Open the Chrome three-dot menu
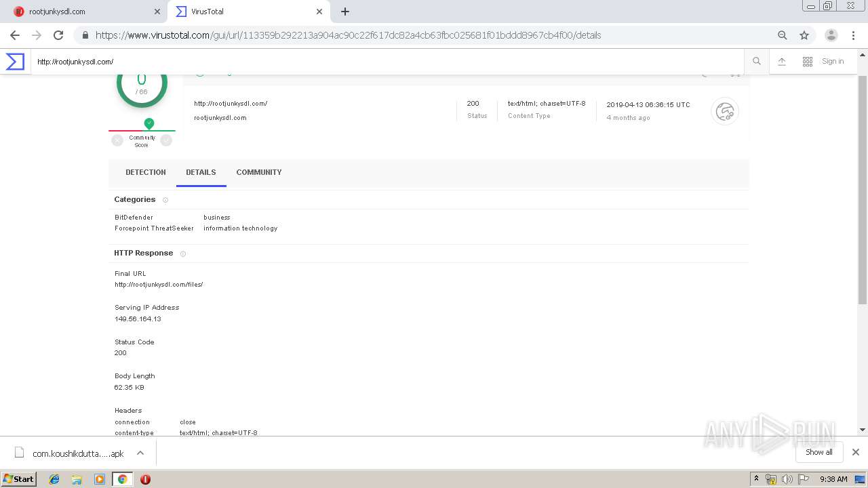Image resolution: width=868 pixels, height=488 pixels. pyautogui.click(x=853, y=35)
